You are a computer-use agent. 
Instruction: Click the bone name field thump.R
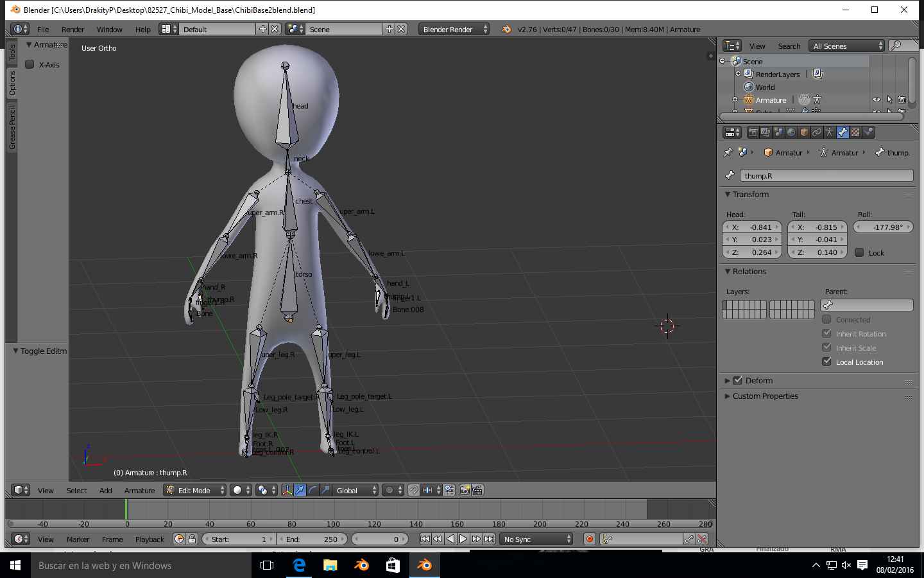tap(826, 175)
